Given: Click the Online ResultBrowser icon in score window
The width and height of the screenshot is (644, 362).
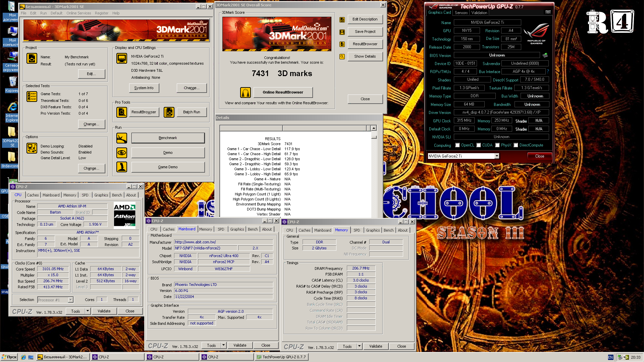Looking at the screenshot, I should pos(246,93).
